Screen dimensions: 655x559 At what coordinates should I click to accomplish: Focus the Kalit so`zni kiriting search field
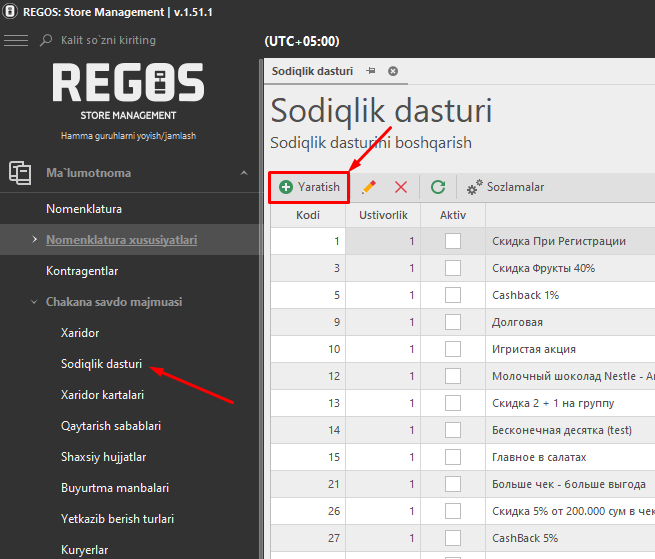108,40
